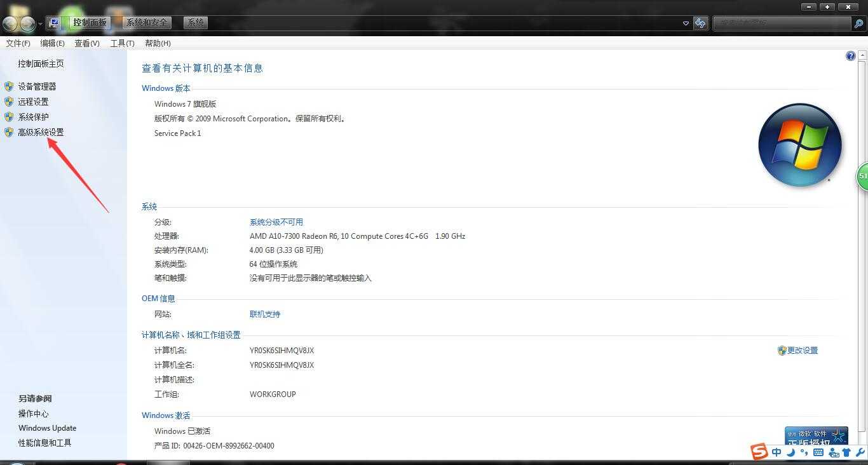Click Service Pack 1 text
Screen dimensions: 868x465
point(177,133)
